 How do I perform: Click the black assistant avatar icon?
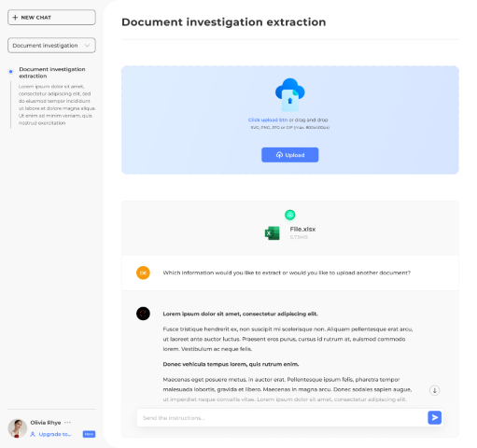(x=143, y=314)
